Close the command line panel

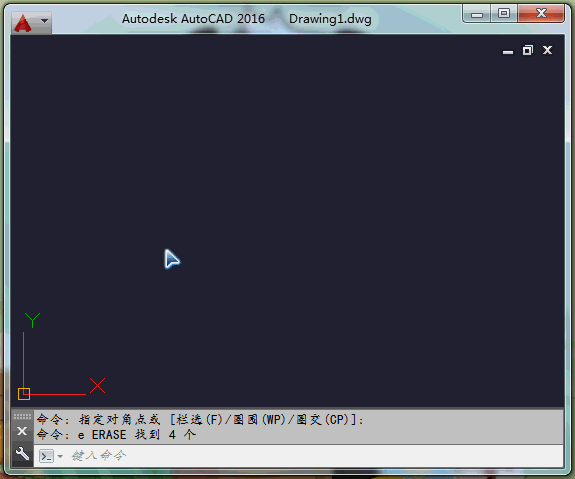[x=22, y=431]
